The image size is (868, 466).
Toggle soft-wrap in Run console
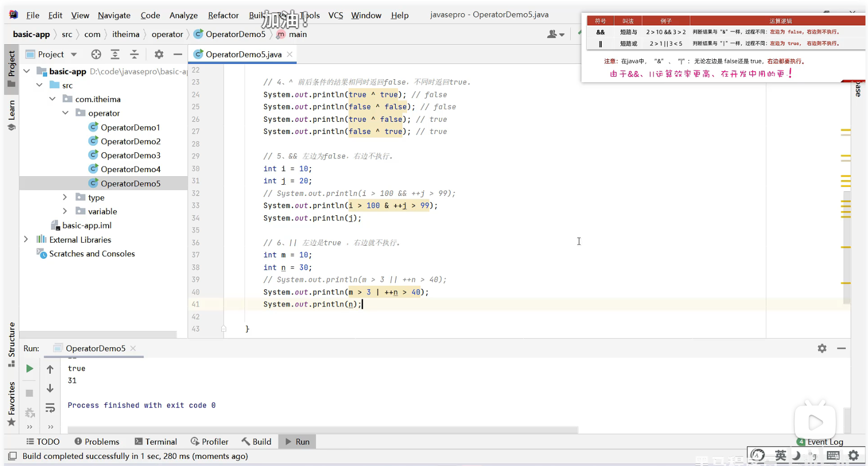pos(50,408)
